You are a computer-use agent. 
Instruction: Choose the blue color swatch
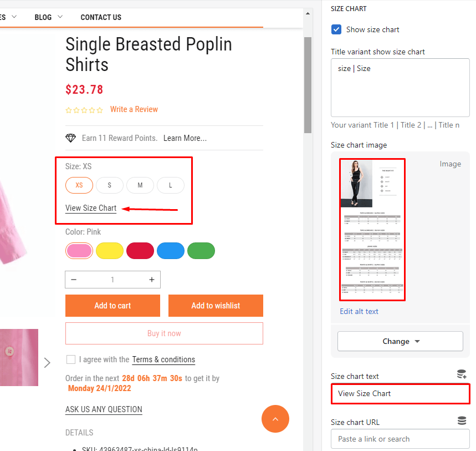(171, 251)
